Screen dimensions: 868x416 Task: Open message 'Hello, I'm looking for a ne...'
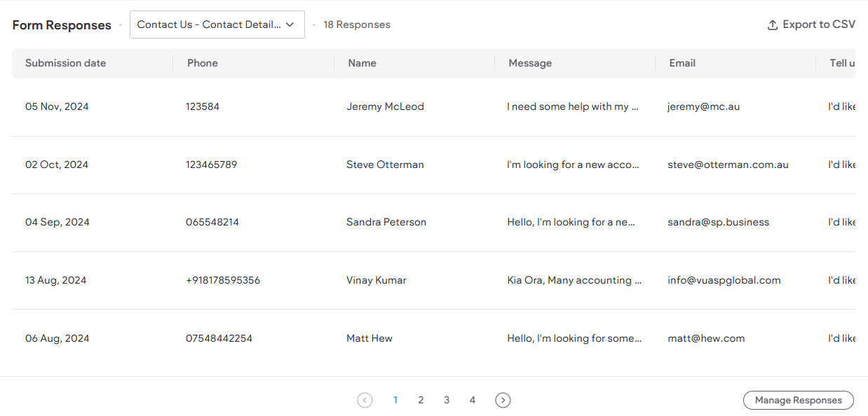pyautogui.click(x=571, y=222)
